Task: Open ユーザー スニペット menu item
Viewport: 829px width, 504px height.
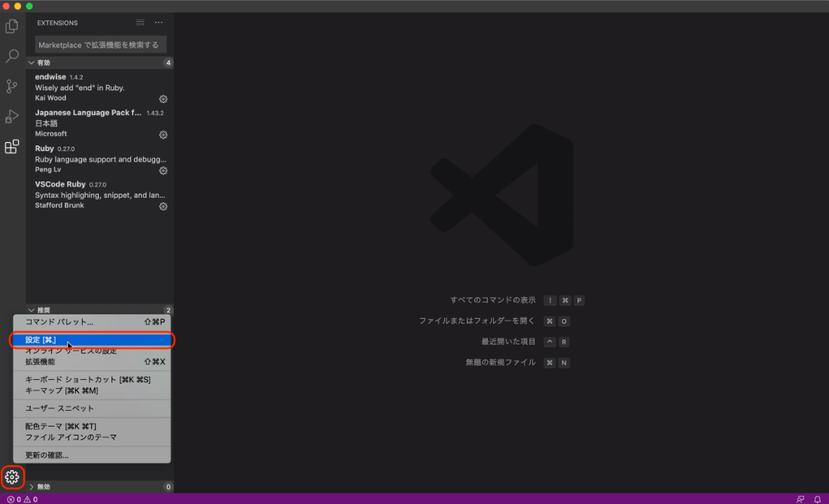Action: pyautogui.click(x=92, y=408)
